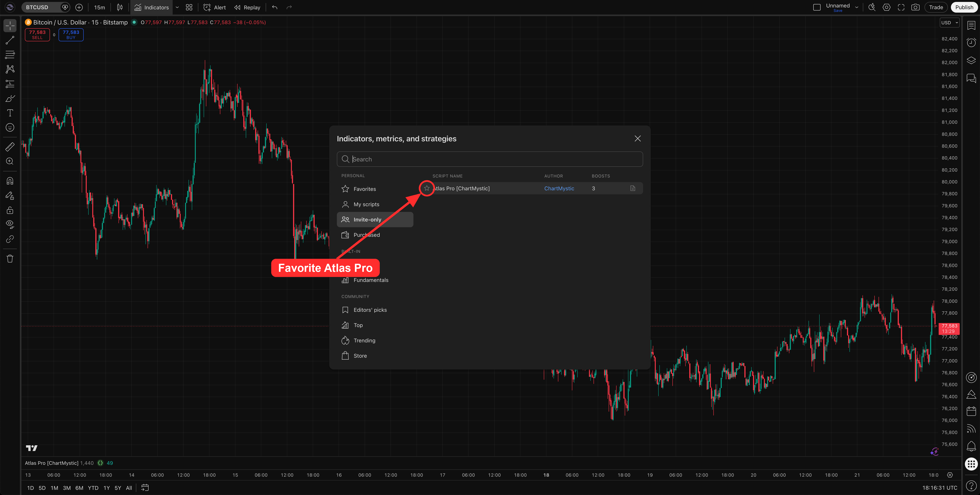Open the UTC time zone menu
Image resolution: width=980 pixels, height=495 pixels.
939,487
